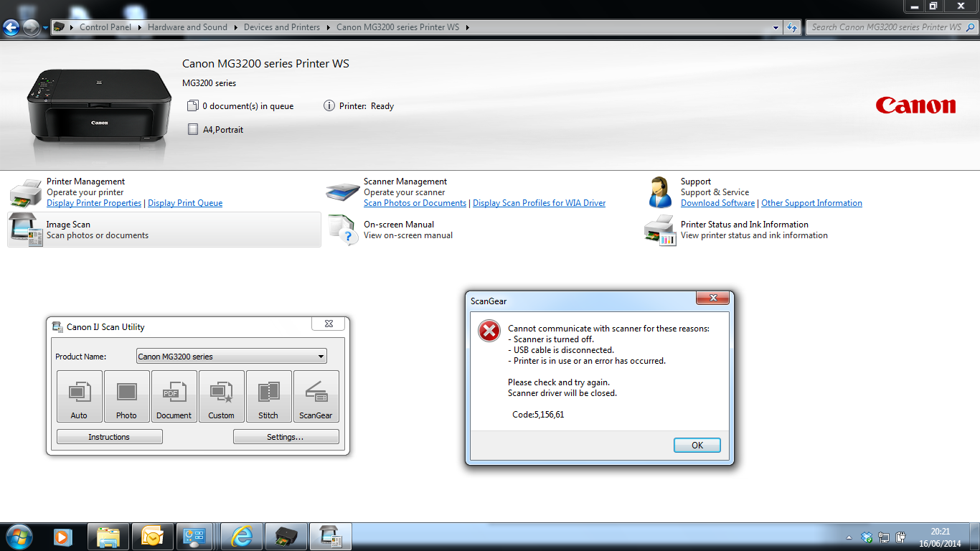Go to Control Panel breadcrumb item
This screenshot has height=551, width=980.
point(105,27)
